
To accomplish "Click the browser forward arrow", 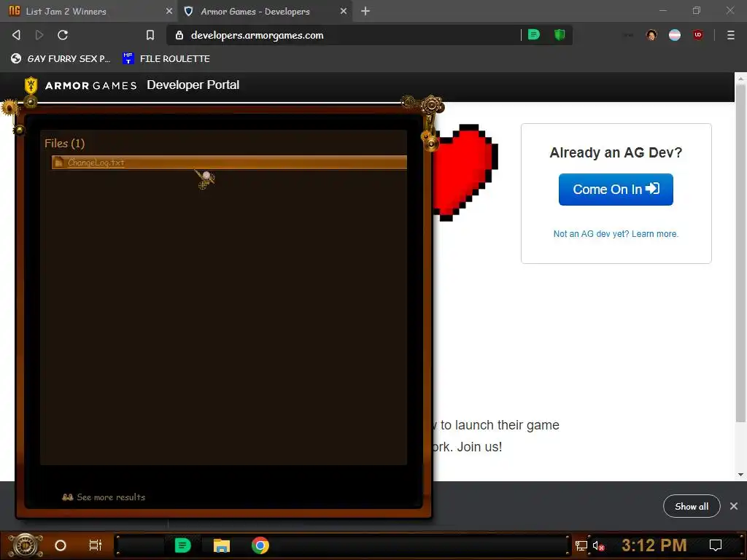I will (x=39, y=35).
